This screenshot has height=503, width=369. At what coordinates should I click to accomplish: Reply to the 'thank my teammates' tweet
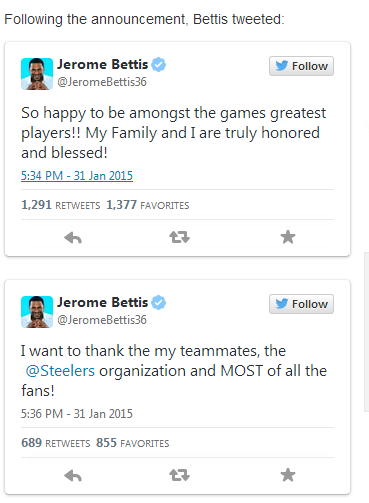(x=73, y=476)
